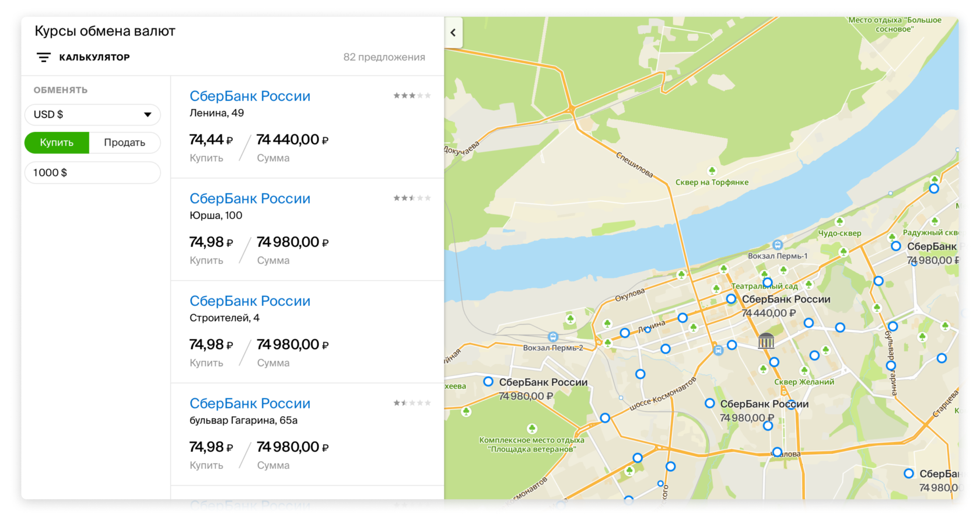Open СберБанк России at Строителей, 4
The width and height of the screenshot is (980, 516).
pyautogui.click(x=250, y=301)
